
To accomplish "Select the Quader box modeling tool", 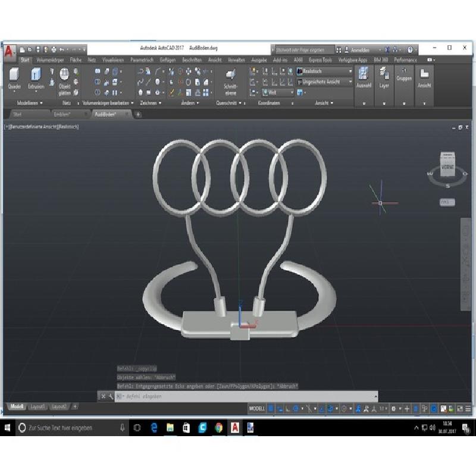I will (x=14, y=79).
